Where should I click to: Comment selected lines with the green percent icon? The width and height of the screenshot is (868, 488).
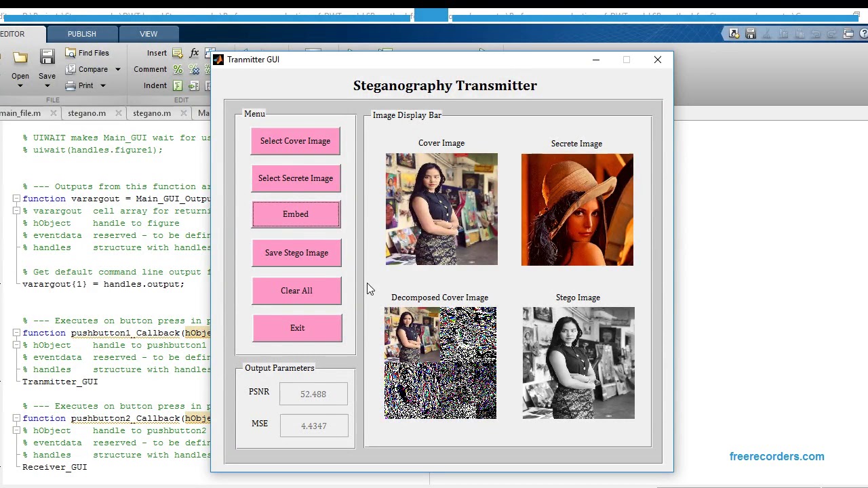tap(178, 69)
